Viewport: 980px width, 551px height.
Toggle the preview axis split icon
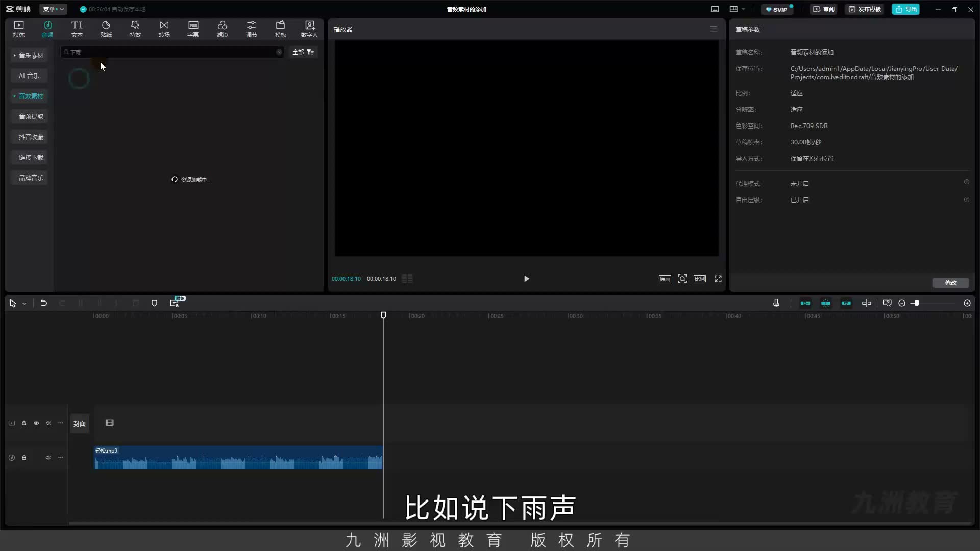coord(866,303)
